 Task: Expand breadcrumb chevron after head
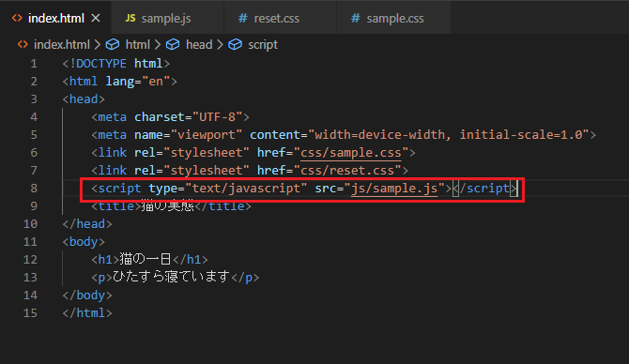pos(220,44)
